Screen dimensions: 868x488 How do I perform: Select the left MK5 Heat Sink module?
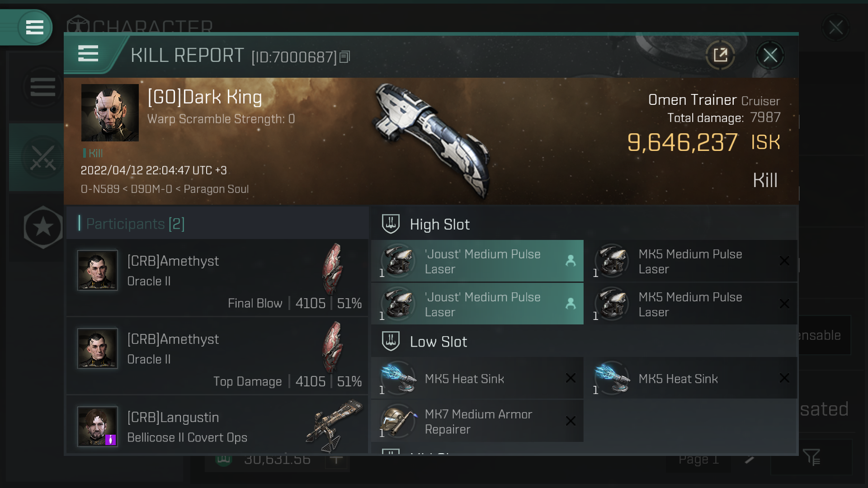click(477, 378)
